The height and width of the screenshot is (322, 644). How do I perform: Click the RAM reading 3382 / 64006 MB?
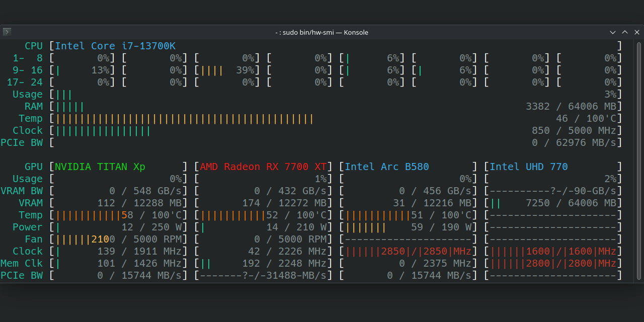point(571,106)
